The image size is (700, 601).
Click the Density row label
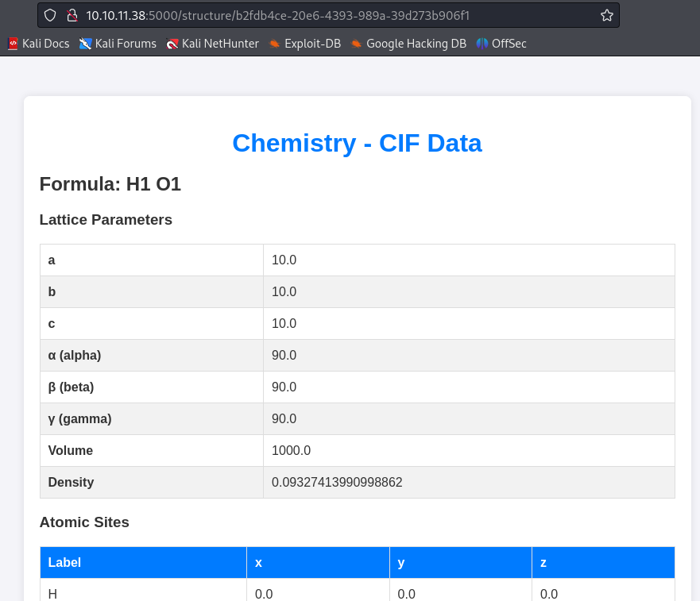pos(71,483)
